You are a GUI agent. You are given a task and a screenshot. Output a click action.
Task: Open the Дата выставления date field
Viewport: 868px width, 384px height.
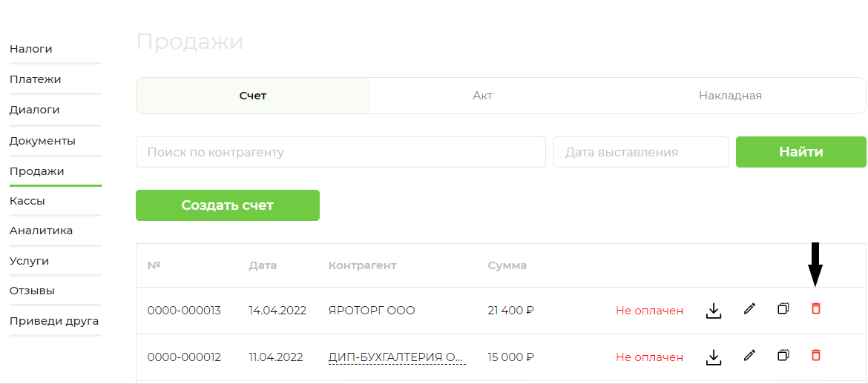pos(641,152)
